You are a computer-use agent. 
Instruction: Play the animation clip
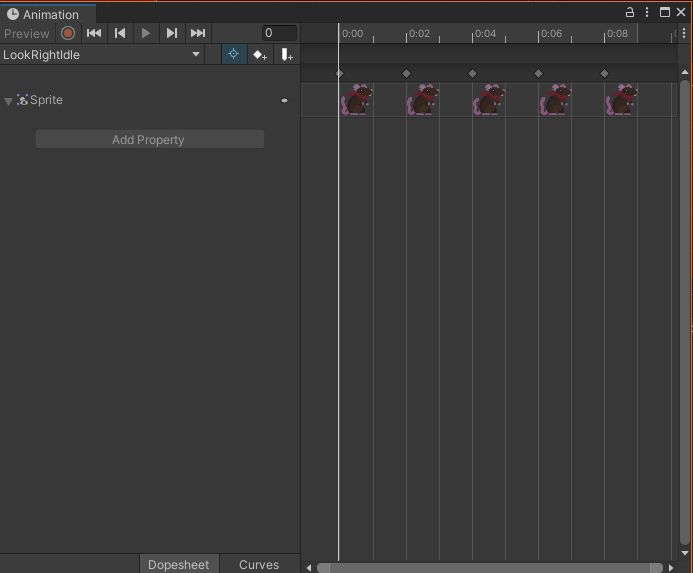pyautogui.click(x=146, y=33)
